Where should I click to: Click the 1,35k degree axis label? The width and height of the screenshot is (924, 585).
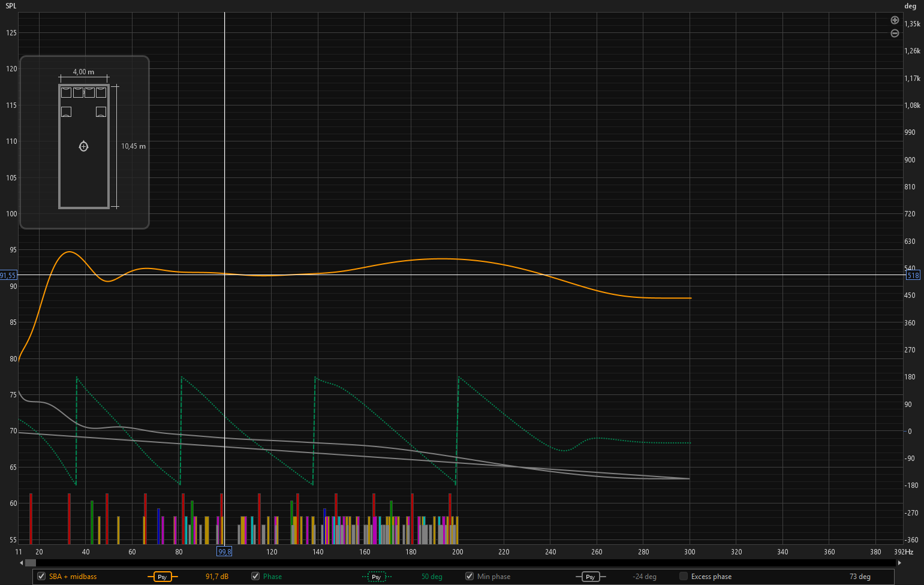click(x=912, y=24)
